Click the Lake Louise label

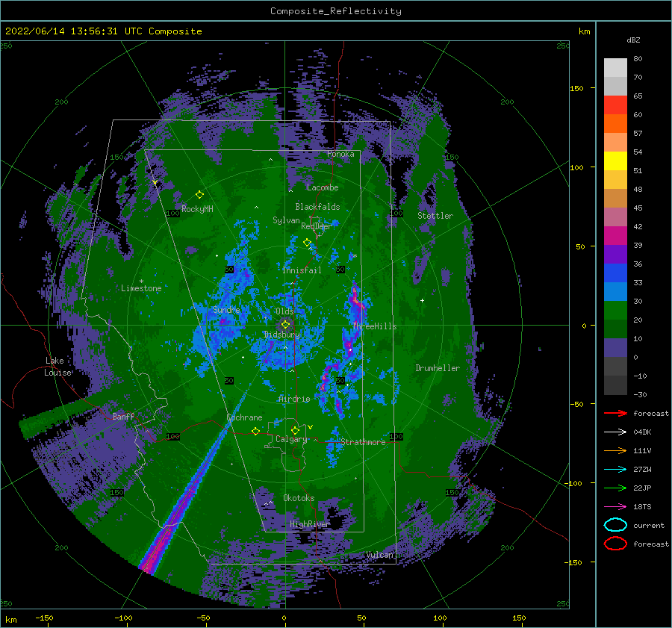tap(57, 367)
